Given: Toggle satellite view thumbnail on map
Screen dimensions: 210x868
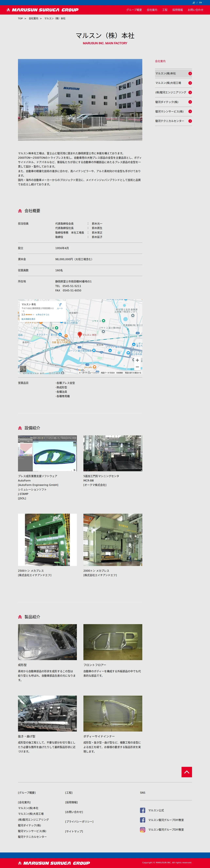Looking at the screenshot, I should 23,369.
